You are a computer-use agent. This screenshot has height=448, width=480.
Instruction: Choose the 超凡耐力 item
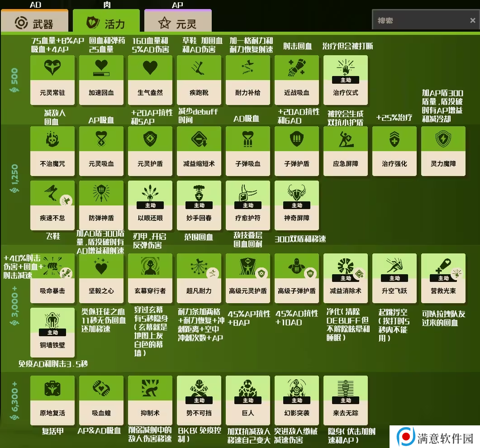pyautogui.click(x=199, y=278)
